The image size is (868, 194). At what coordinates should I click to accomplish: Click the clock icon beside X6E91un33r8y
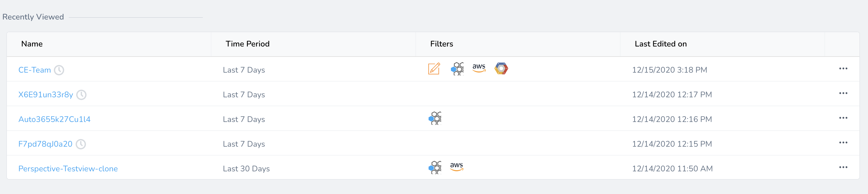[x=81, y=95]
